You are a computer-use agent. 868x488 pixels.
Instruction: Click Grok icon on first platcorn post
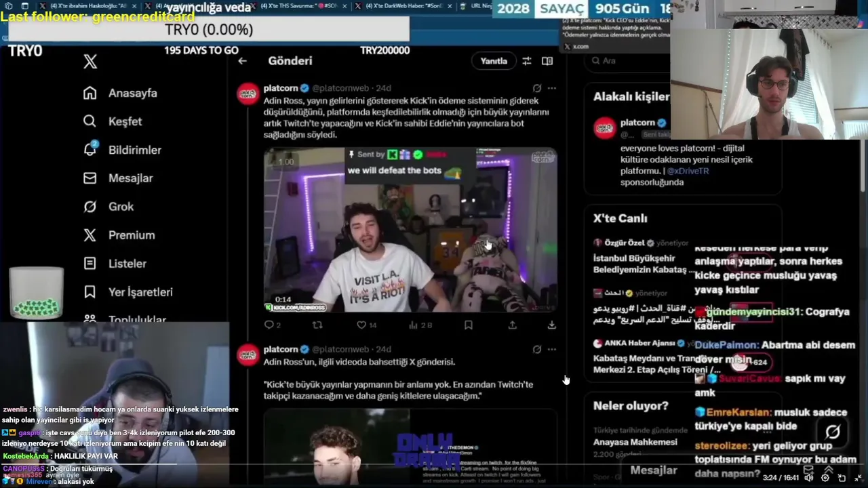point(537,88)
